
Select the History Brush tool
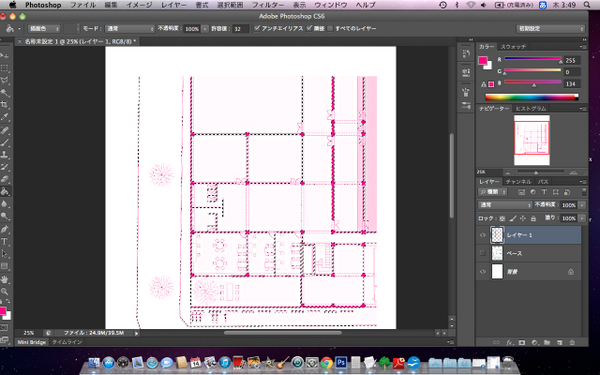tap(5, 167)
